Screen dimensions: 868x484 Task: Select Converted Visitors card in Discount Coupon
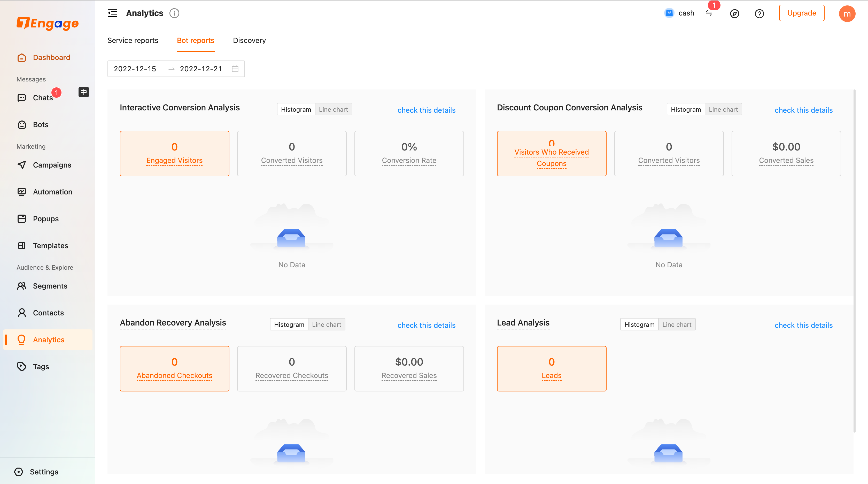click(x=669, y=154)
